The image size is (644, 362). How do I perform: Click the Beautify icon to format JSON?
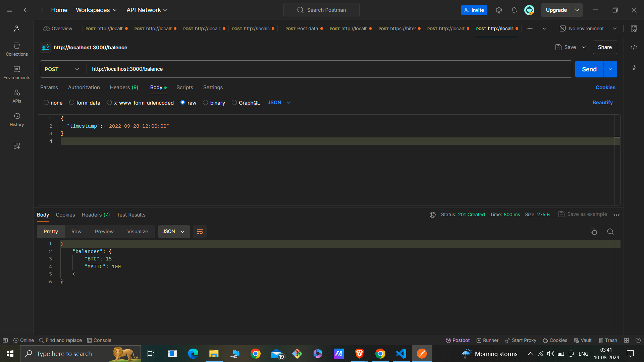[x=603, y=103]
